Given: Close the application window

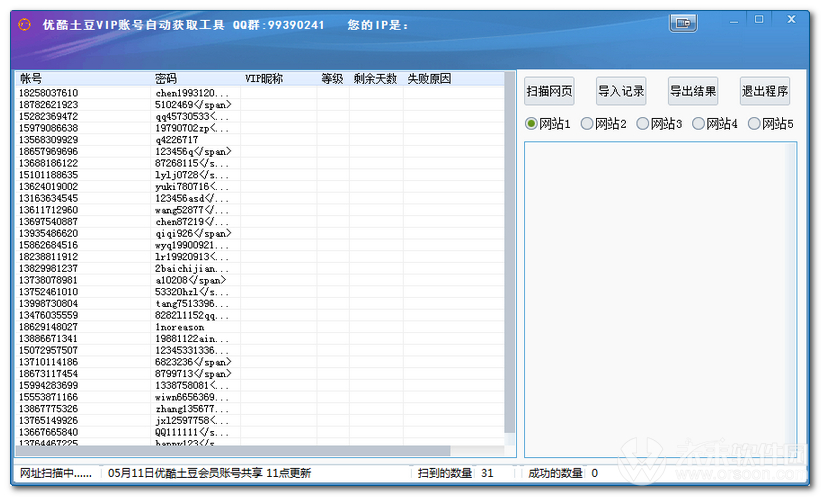Looking at the screenshot, I should point(792,20).
